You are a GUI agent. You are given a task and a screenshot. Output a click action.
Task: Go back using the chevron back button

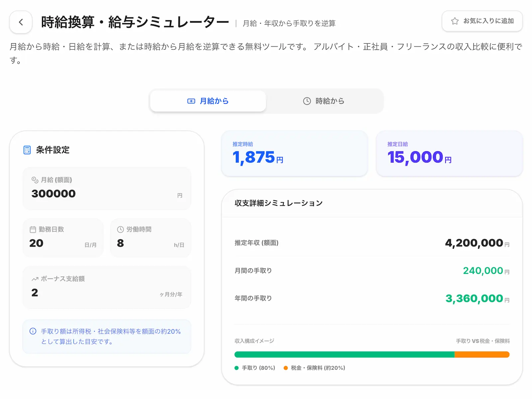[21, 22]
